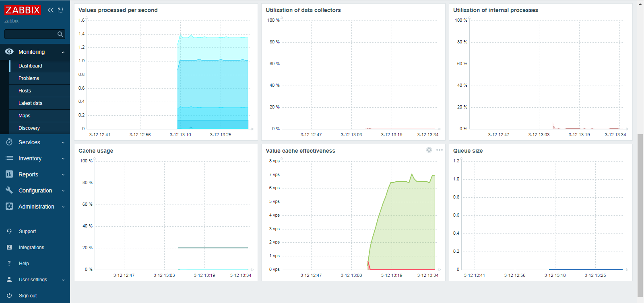Click the Reports chart icon
Screen dimensions: 644x303
9,174
